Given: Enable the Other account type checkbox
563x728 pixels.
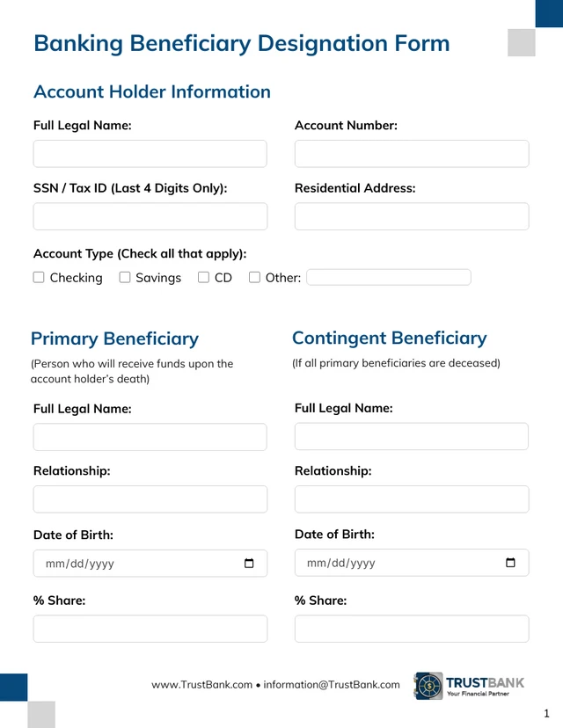Looking at the screenshot, I should pyautogui.click(x=254, y=278).
